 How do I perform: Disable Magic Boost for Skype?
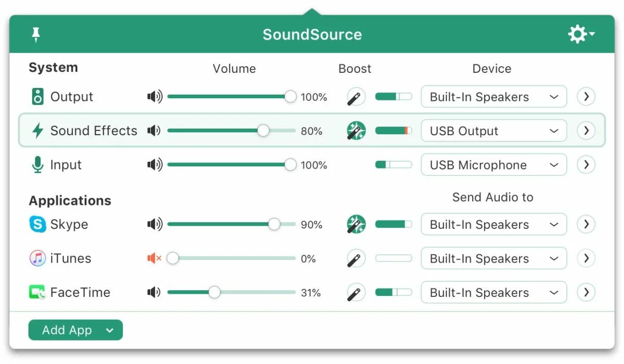click(356, 225)
